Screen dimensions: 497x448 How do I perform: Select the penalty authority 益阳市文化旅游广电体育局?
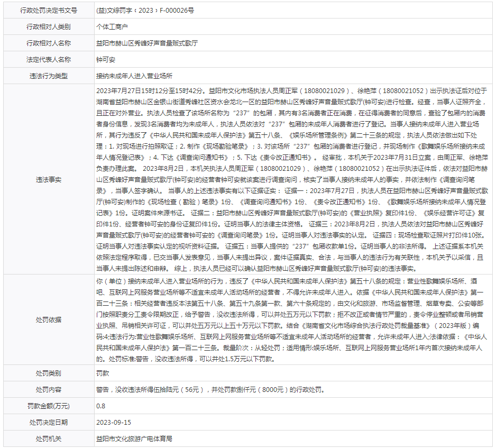click(x=134, y=439)
